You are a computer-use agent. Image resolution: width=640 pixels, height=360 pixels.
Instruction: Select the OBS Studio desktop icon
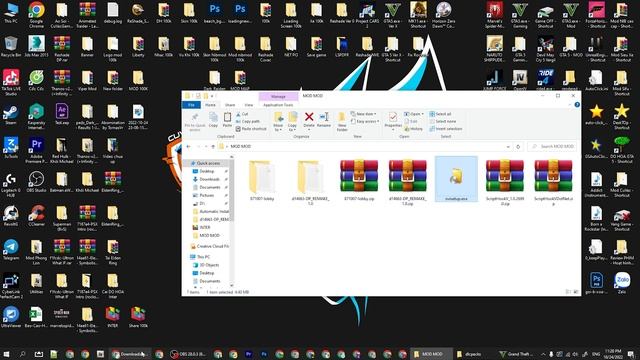(36, 182)
